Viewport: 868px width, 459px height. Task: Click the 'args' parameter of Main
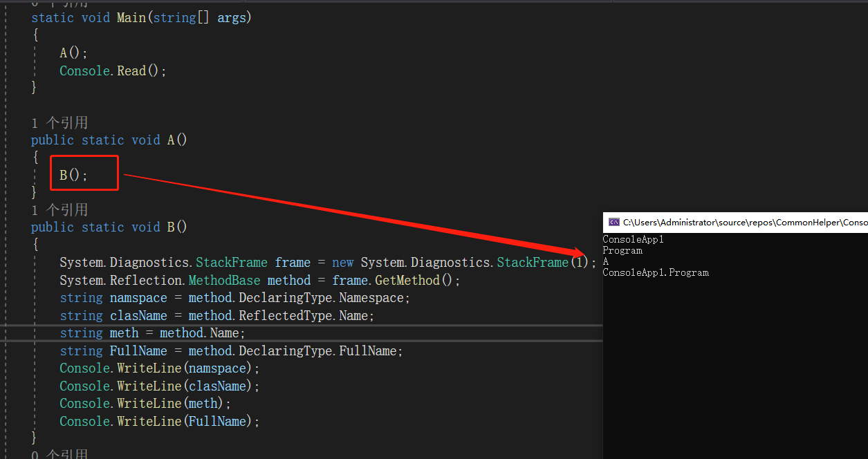[x=232, y=18]
